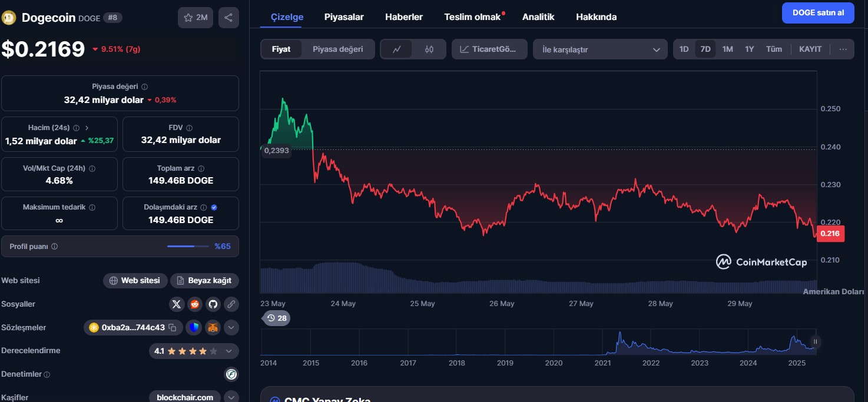Image resolution: width=868 pixels, height=402 pixels.
Task: Open the chain link social icon
Action: 231,304
